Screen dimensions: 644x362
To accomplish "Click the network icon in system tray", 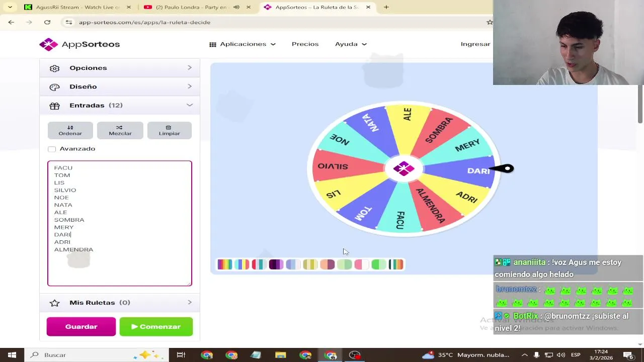I will pyautogui.click(x=549, y=355).
